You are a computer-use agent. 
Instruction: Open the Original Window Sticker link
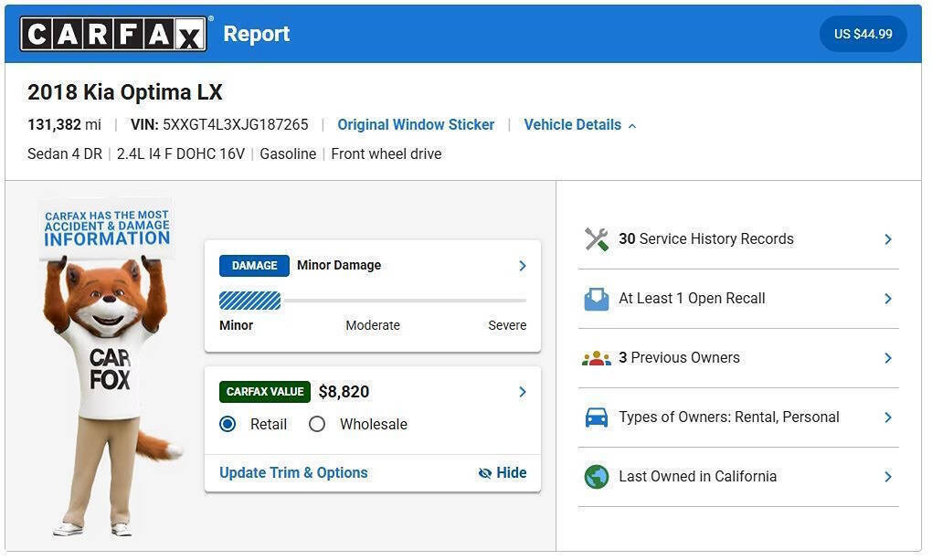point(416,125)
